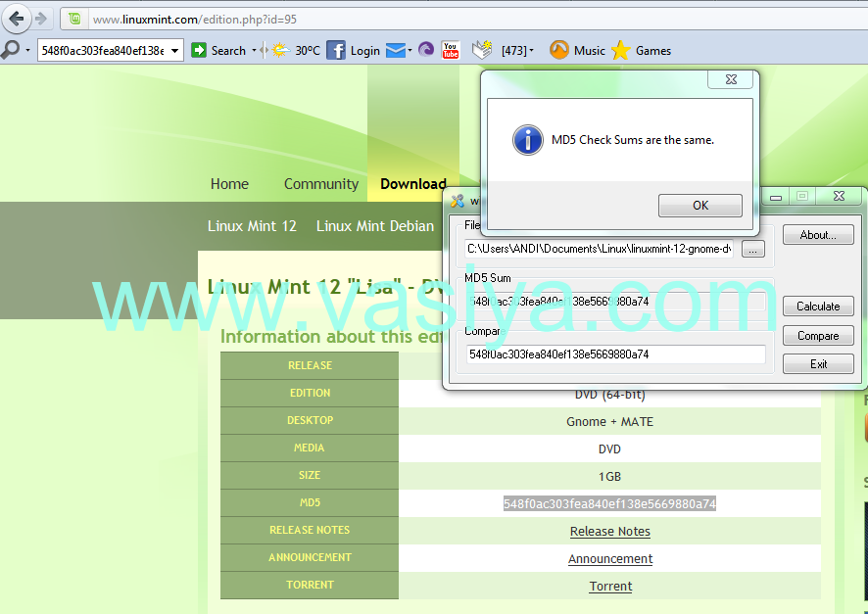Click the About... button
The width and height of the screenshot is (868, 614).
818,235
